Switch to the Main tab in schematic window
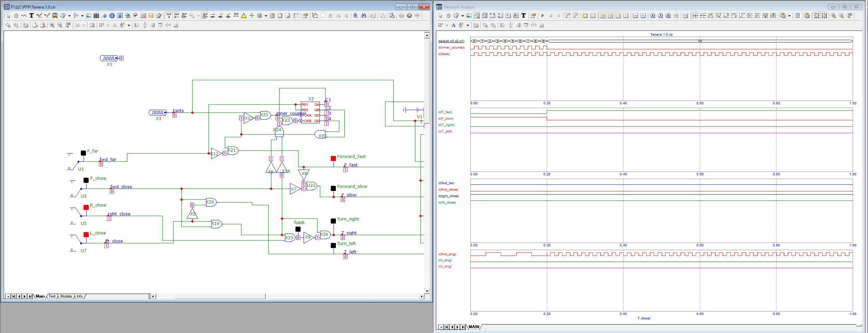Viewport: 868px width, 333px height. tap(40, 296)
